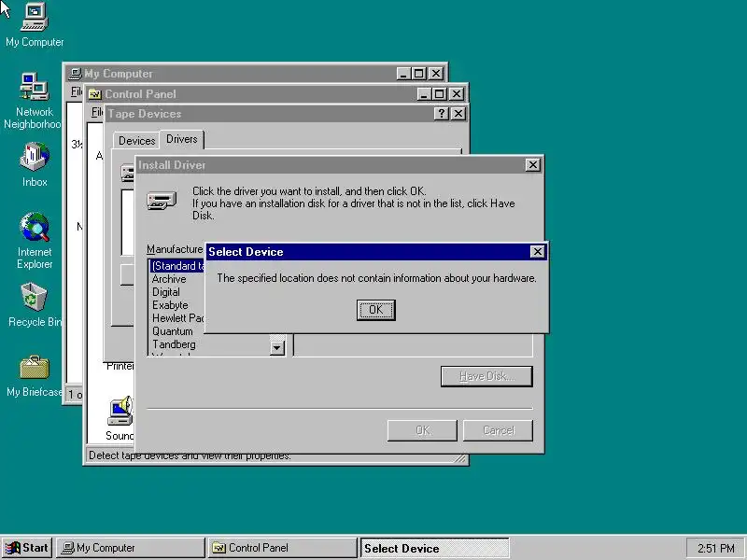Click the Control Panel window title icon
747x560 pixels.
pos(95,94)
